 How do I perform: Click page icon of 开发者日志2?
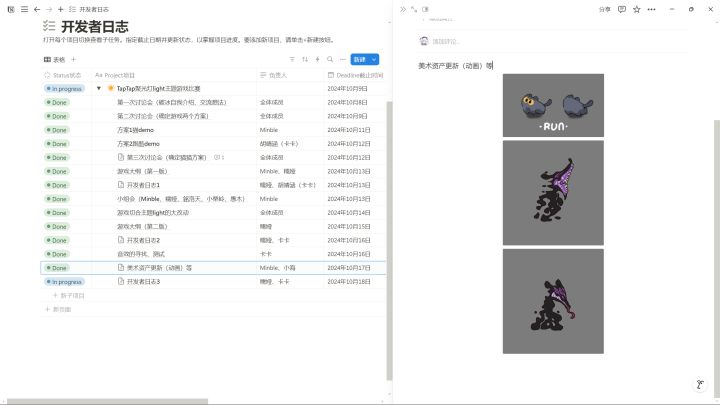coord(121,240)
